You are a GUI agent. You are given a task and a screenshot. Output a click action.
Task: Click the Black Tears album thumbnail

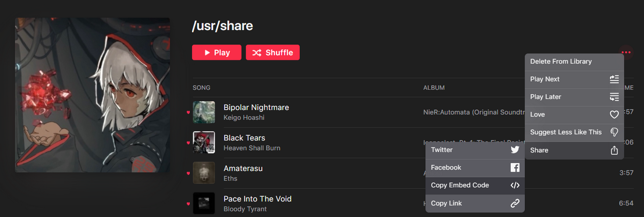click(x=204, y=142)
